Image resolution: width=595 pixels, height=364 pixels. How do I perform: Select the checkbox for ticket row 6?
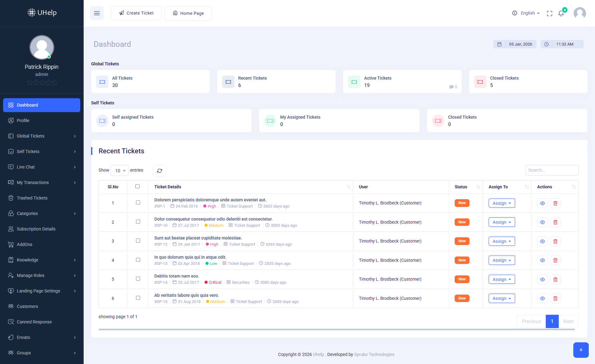tap(138, 298)
